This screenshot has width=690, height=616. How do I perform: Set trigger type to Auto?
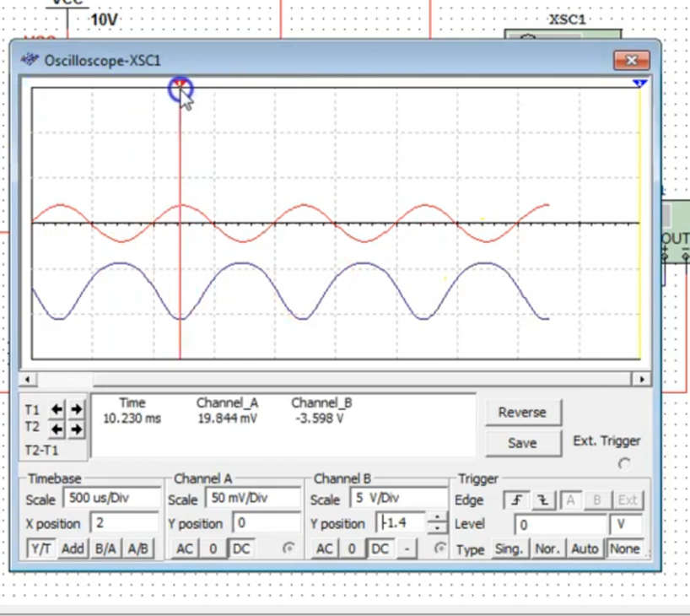tap(585, 548)
